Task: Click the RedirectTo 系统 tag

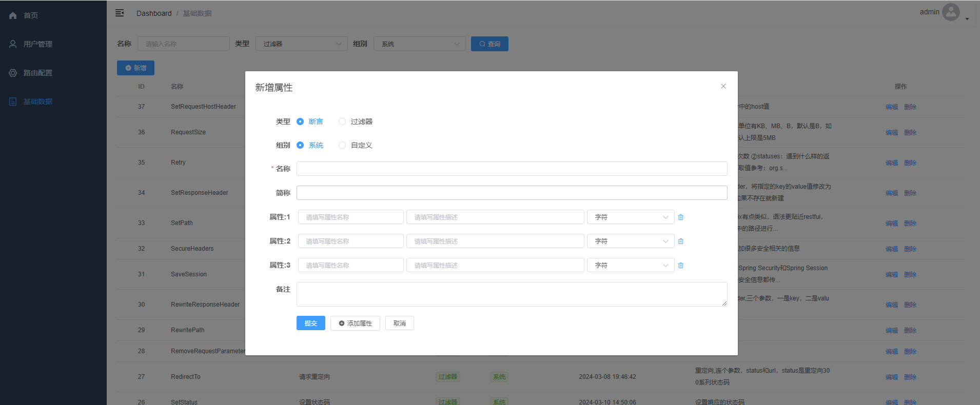Action: click(499, 377)
